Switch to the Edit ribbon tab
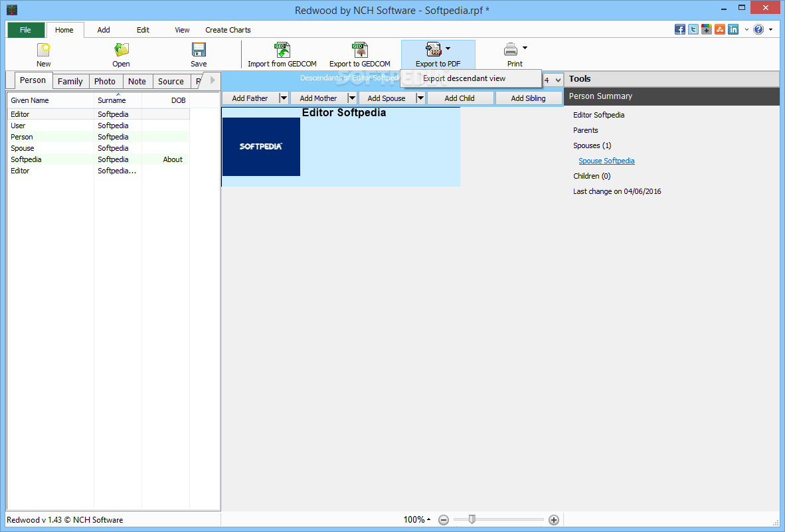The width and height of the screenshot is (785, 532). [x=143, y=30]
